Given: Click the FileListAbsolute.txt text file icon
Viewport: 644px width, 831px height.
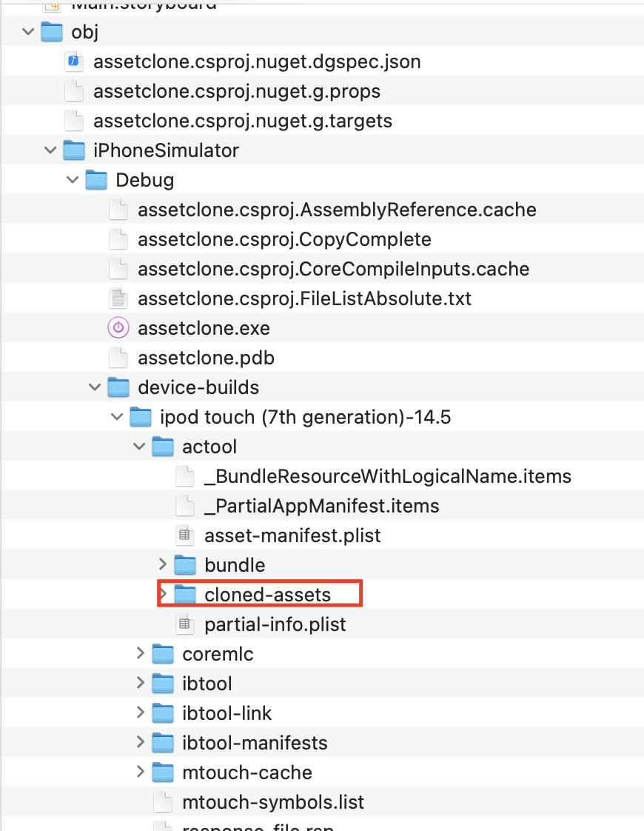Looking at the screenshot, I should [118, 298].
